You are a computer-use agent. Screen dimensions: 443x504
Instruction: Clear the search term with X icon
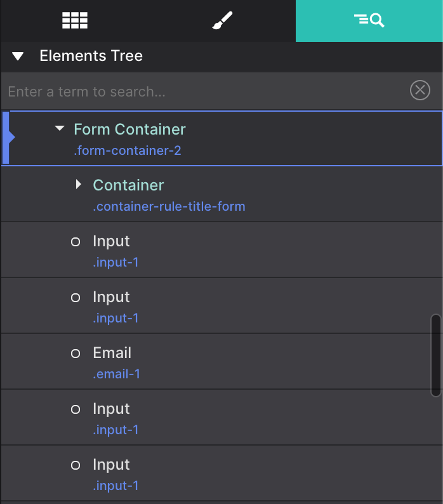pos(420,90)
